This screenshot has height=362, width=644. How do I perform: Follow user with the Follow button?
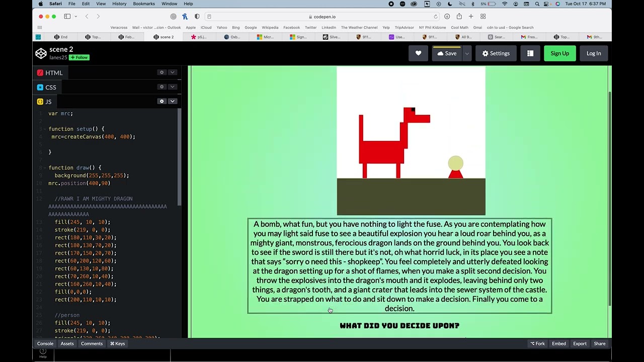(x=79, y=58)
